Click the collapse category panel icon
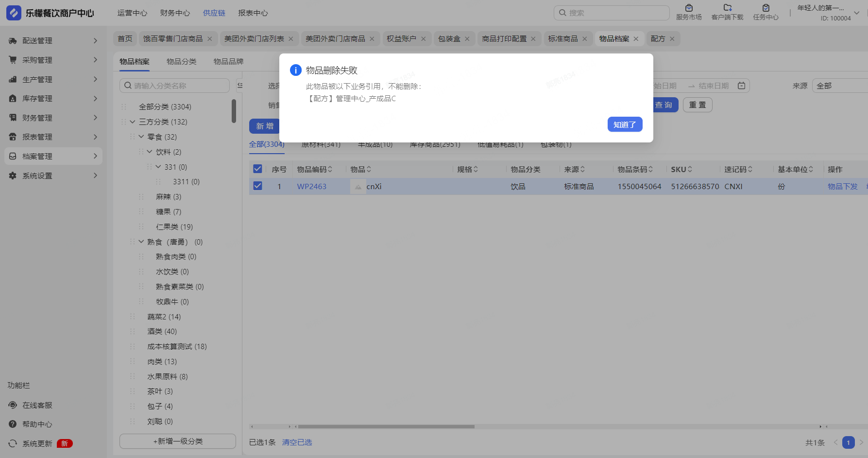This screenshot has width=868, height=458. (x=239, y=86)
